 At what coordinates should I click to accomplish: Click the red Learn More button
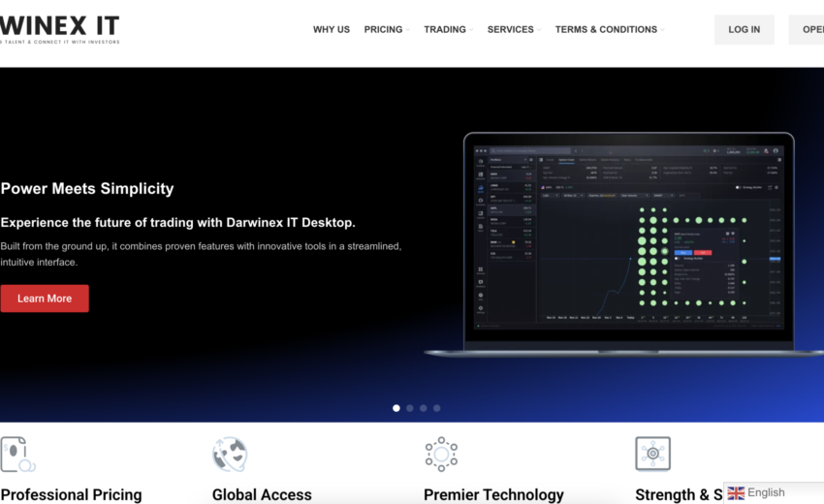coord(45,299)
